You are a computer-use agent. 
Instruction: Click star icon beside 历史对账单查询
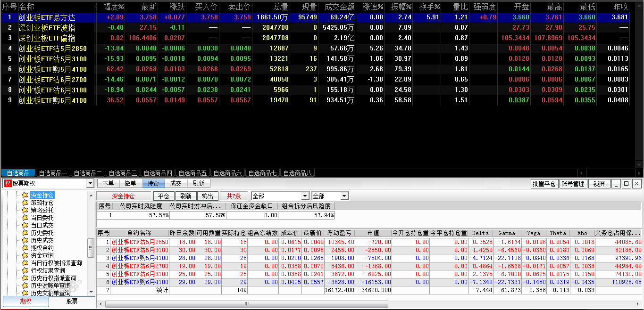pos(25,286)
